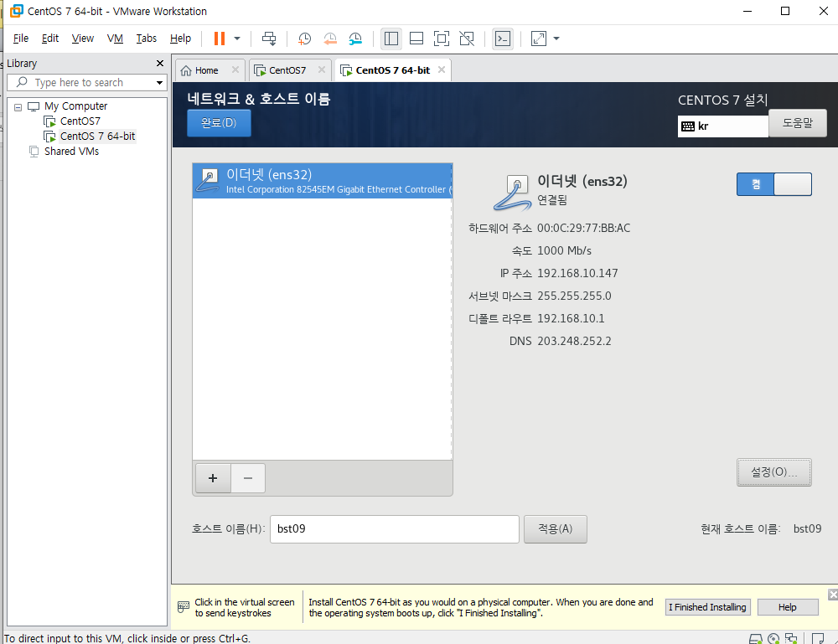Close the CentOS 7 64-bit tab
Screen dimensions: 838x644
[x=442, y=70]
